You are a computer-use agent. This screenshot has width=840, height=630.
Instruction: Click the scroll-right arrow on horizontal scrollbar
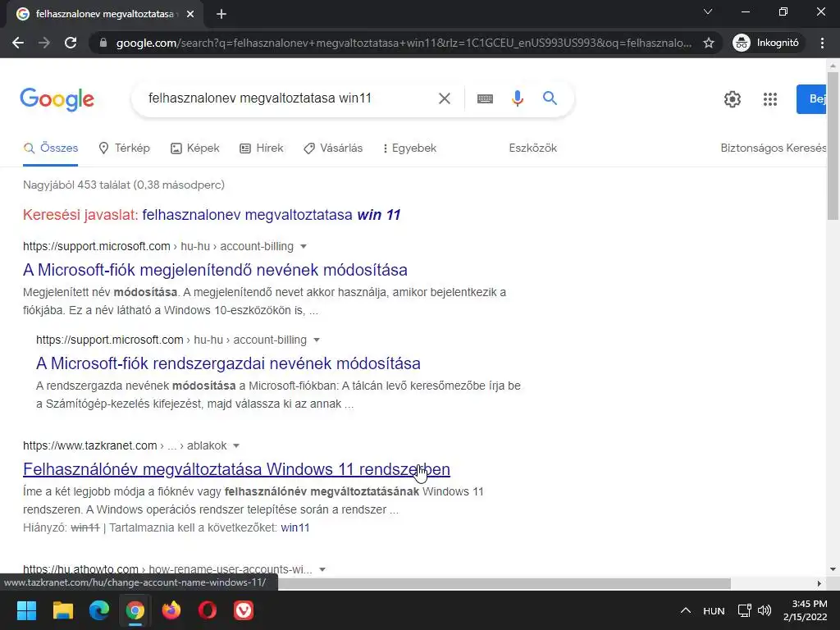pos(819,583)
